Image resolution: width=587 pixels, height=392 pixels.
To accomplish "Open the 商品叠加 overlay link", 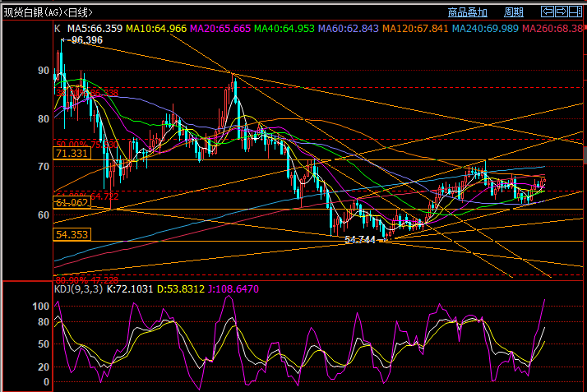I will coord(468,12).
